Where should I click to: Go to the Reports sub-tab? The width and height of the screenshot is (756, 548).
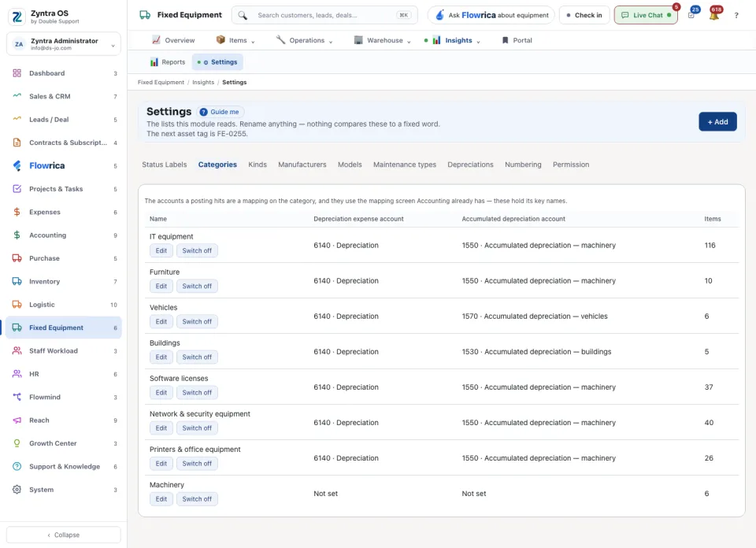[167, 62]
